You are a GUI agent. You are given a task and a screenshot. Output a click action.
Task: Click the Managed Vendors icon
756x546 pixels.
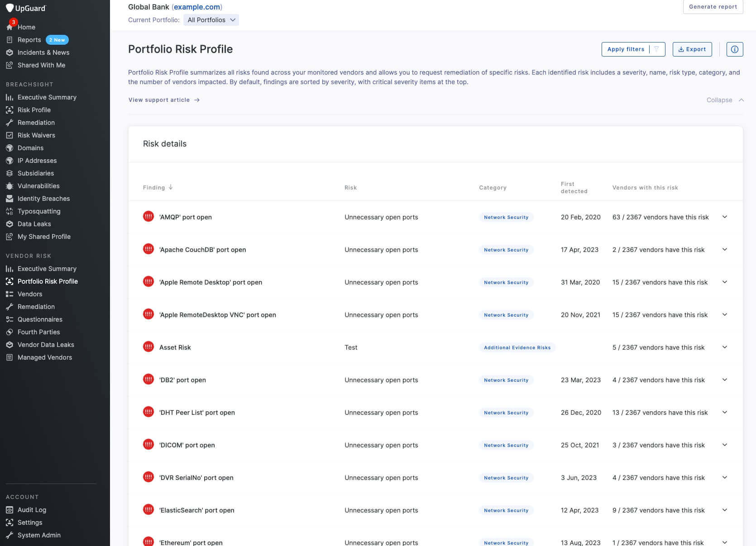coord(10,357)
